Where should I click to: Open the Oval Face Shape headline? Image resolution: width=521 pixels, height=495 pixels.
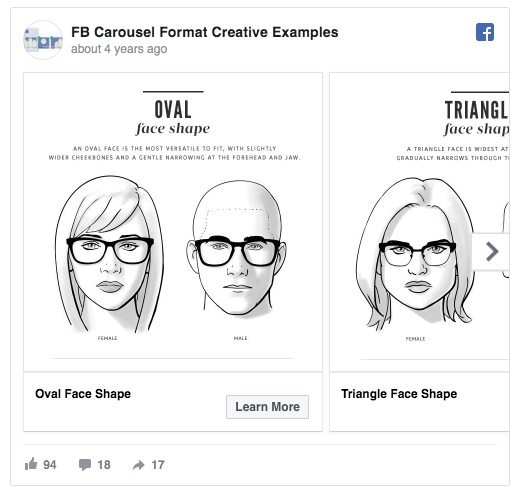83,394
